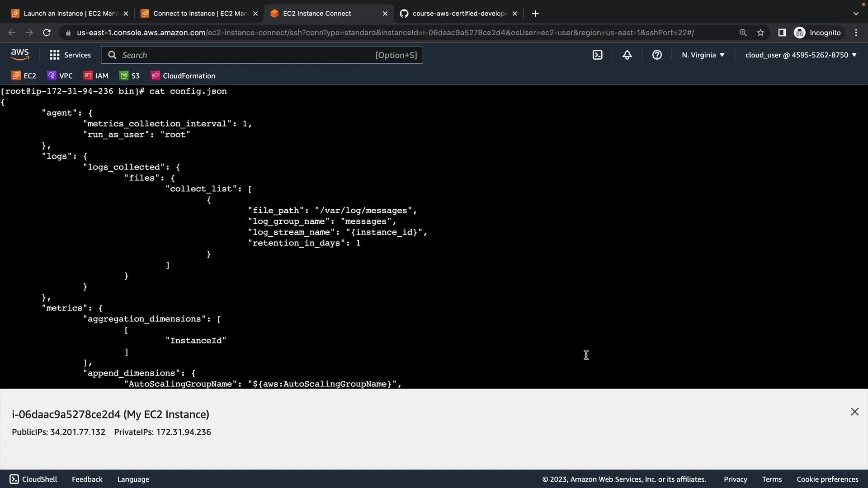Viewport: 868px width, 488px height.
Task: Open the VPC favorites shortcut
Action: [60, 75]
